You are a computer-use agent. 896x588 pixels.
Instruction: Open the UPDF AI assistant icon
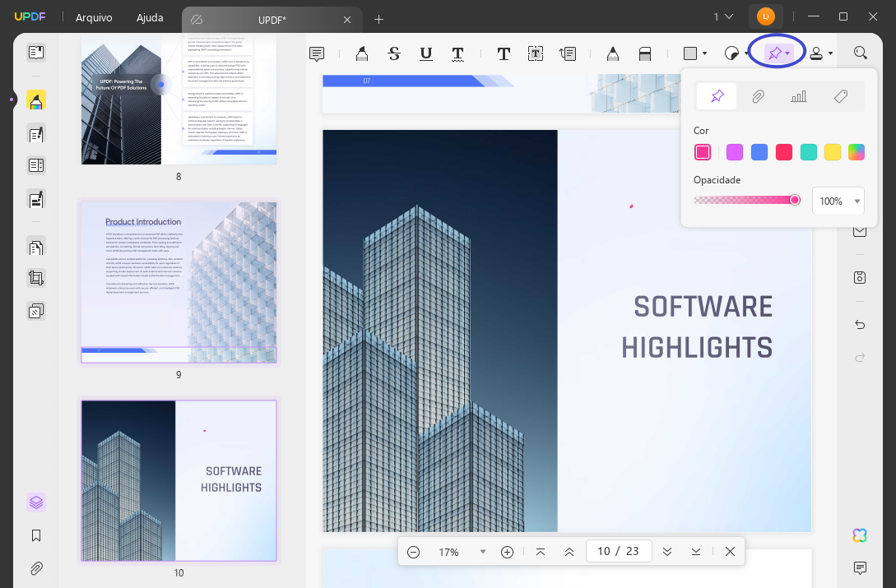pos(860,535)
